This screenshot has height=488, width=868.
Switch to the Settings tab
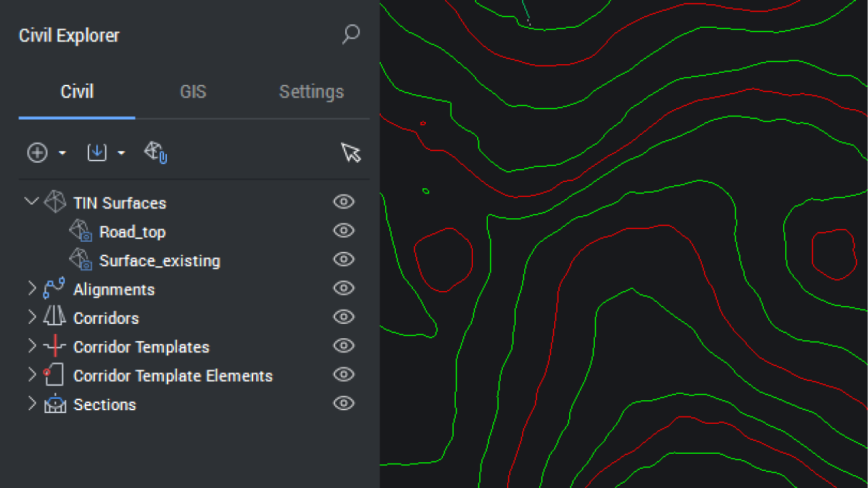pos(311,92)
